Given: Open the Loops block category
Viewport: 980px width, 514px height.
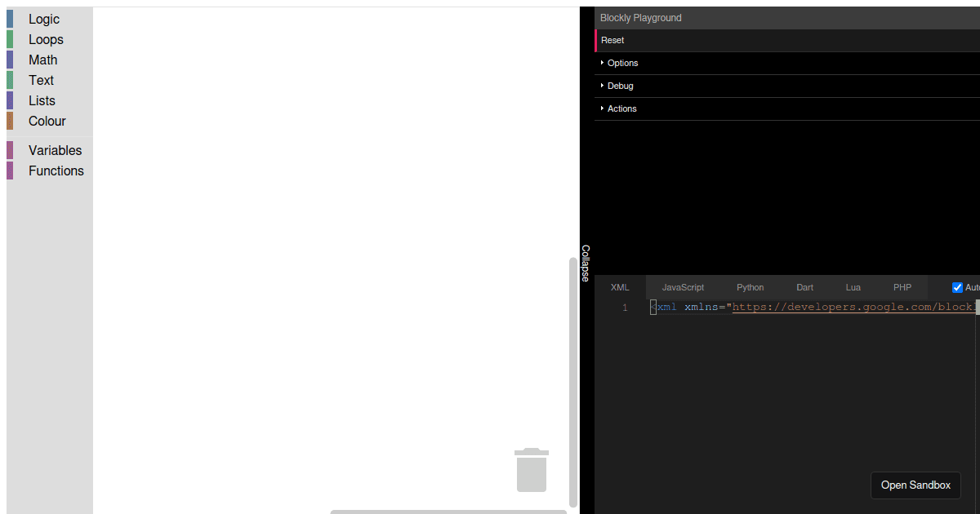Looking at the screenshot, I should (x=46, y=39).
